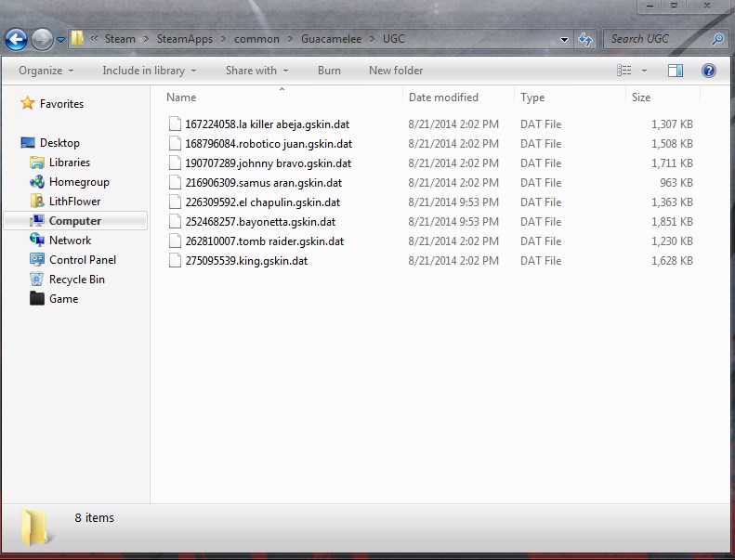735x560 pixels.
Task: Sort by Size column header
Action: (641, 98)
